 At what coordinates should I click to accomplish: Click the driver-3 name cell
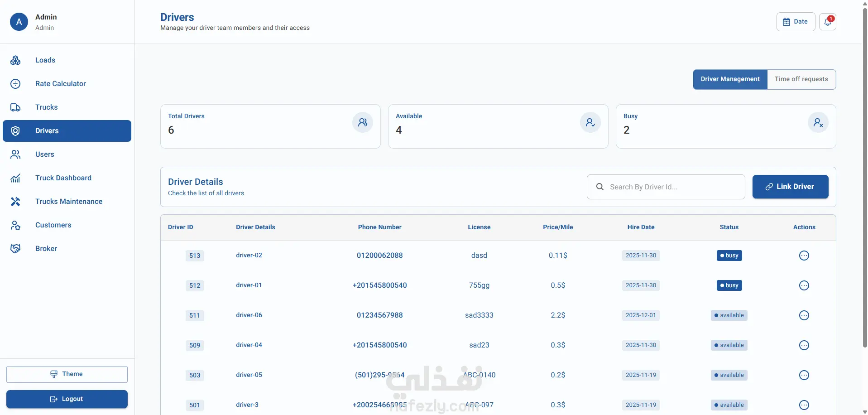click(x=247, y=405)
